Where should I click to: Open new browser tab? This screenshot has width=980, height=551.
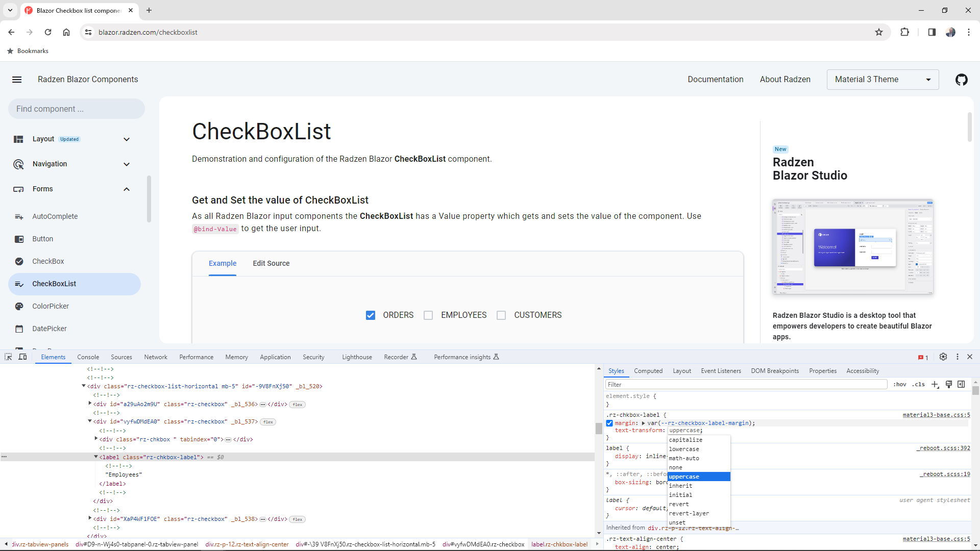click(x=149, y=10)
